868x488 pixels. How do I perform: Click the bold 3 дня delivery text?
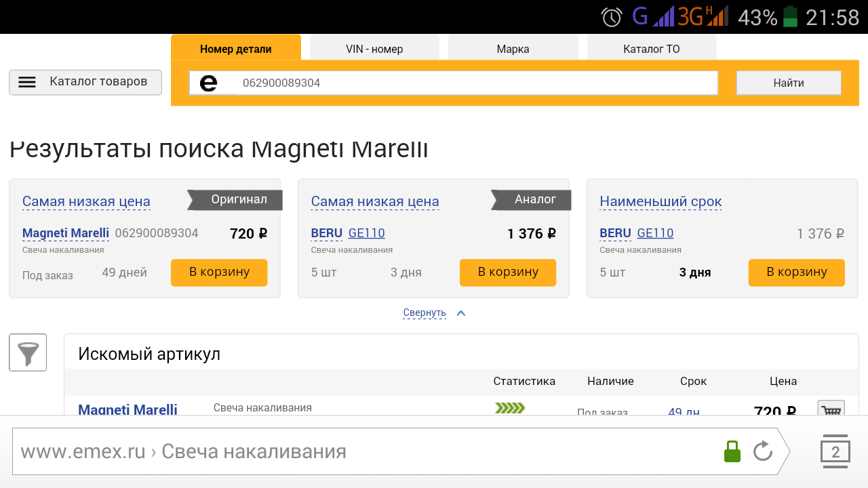pyautogui.click(x=695, y=272)
